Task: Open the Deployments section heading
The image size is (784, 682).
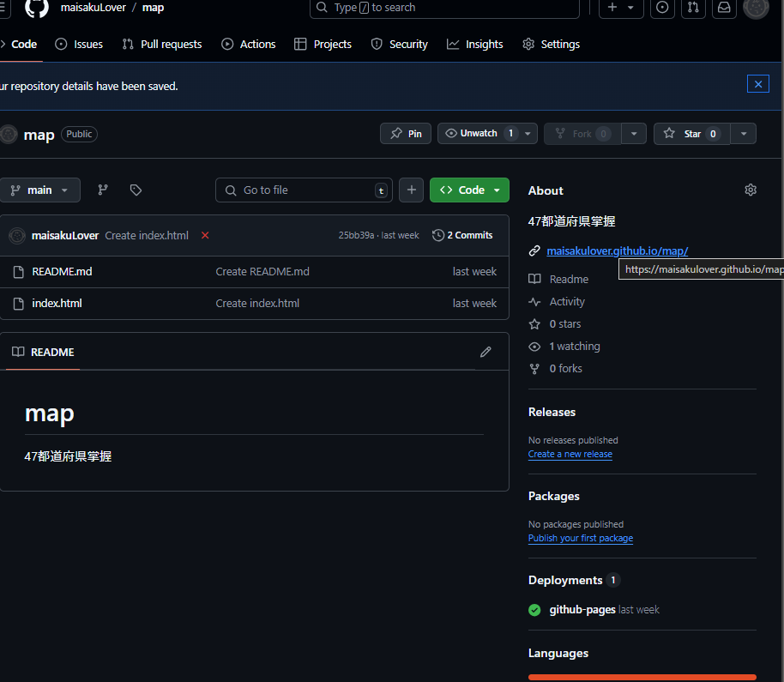Action: pyautogui.click(x=565, y=580)
